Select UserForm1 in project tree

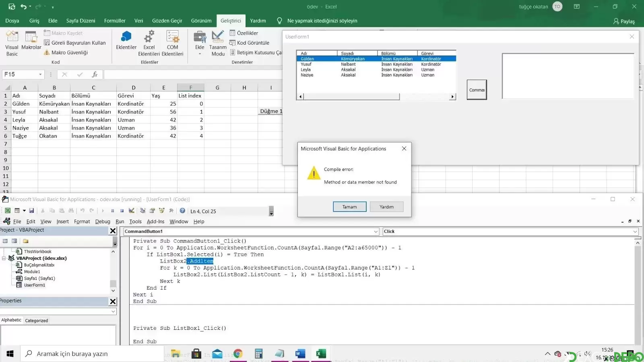tap(34, 285)
